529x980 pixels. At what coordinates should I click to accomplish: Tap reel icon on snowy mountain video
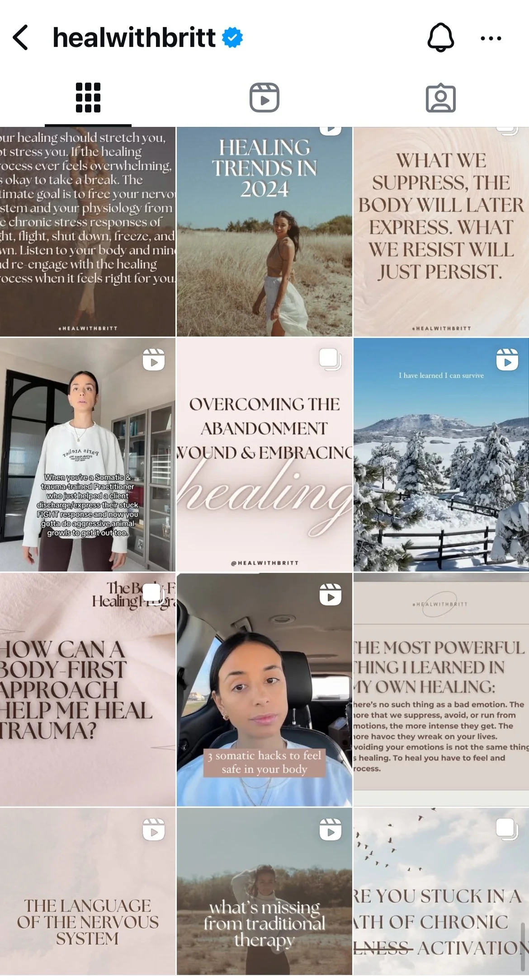click(x=507, y=360)
